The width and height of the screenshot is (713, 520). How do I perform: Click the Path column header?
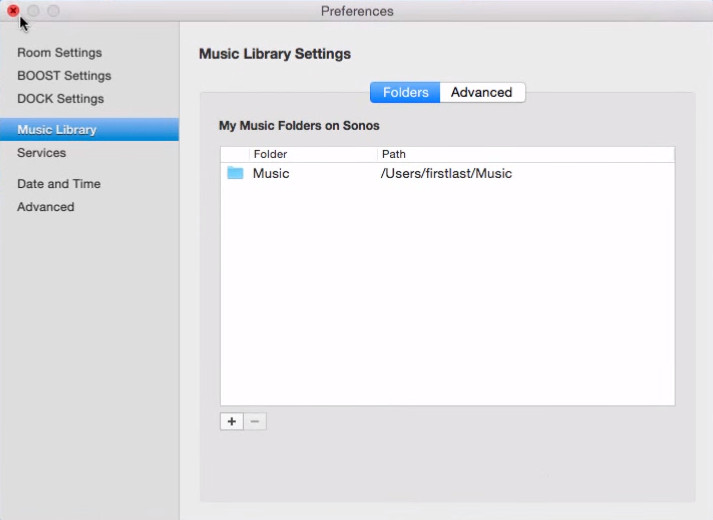526,154
